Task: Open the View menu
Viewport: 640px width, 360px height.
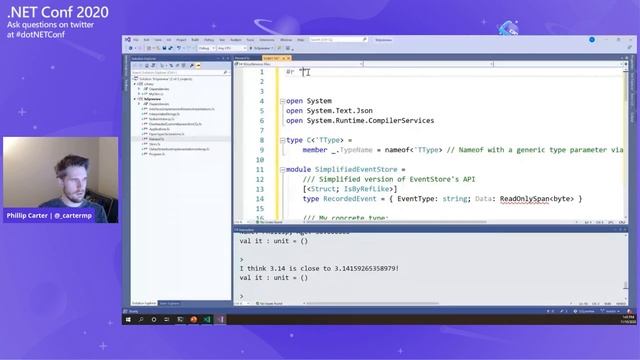Action: click(158, 40)
